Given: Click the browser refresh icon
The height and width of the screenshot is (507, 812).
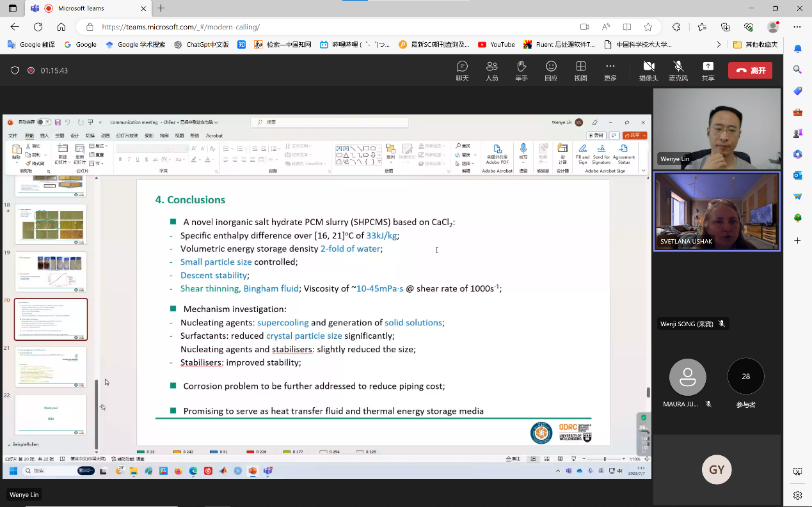Looking at the screenshot, I should pyautogui.click(x=38, y=27).
